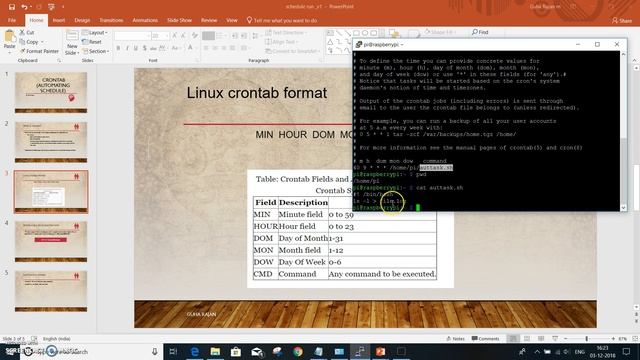The image size is (640, 360).
Task: Switch to PowerPoint on the taskbar
Action: [380, 351]
